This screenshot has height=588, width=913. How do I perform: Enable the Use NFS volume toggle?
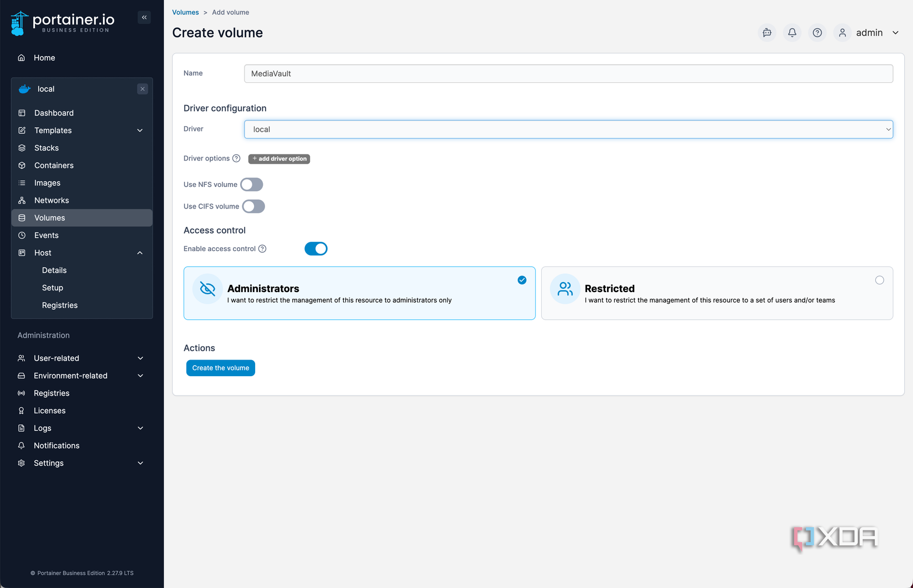pyautogui.click(x=251, y=184)
